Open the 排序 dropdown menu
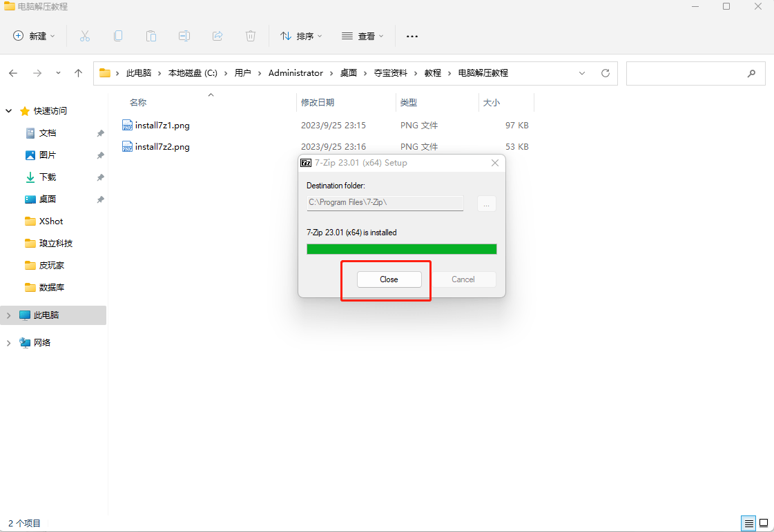The width and height of the screenshot is (774, 532). [x=301, y=36]
